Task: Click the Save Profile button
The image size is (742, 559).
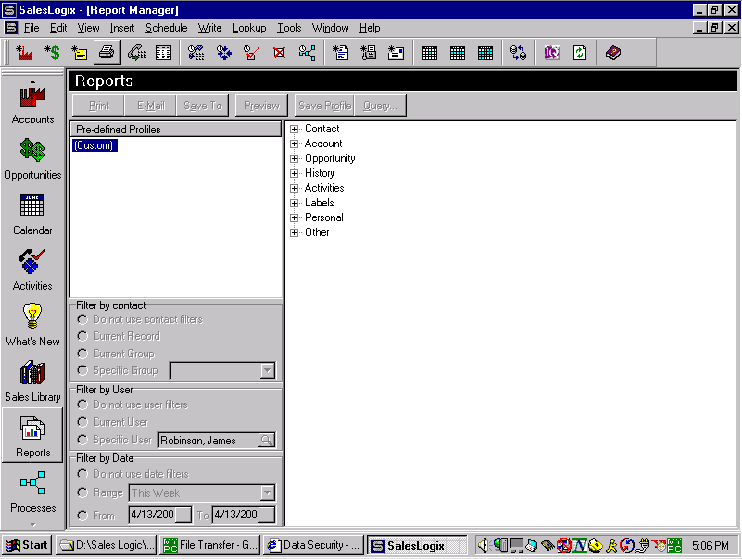Action: (x=325, y=106)
